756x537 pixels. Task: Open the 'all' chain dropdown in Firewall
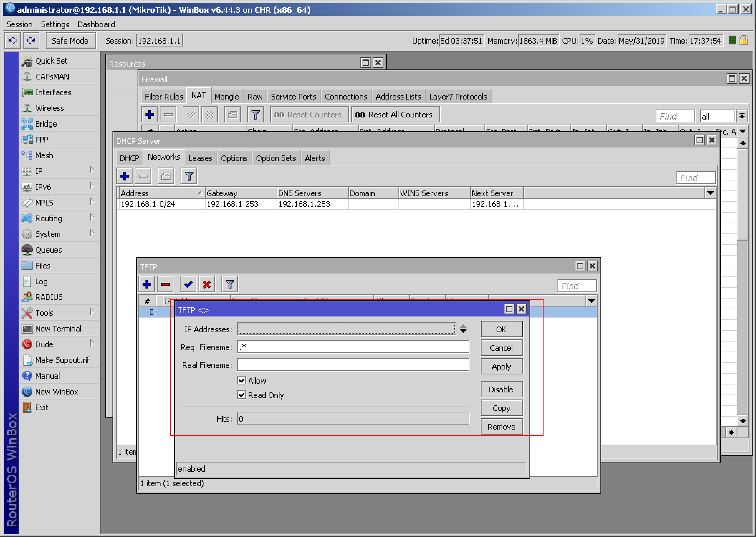pos(742,116)
